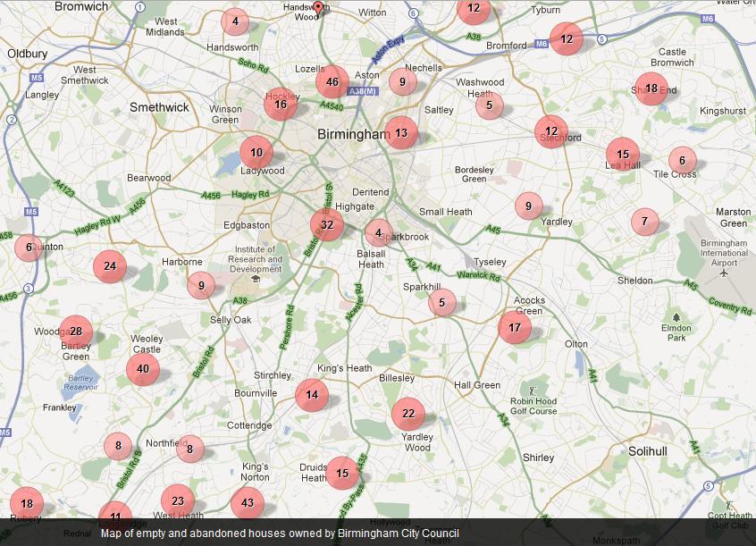Click the map caption about empty houses
Image resolution: width=756 pixels, height=546 pixels.
coord(280,533)
